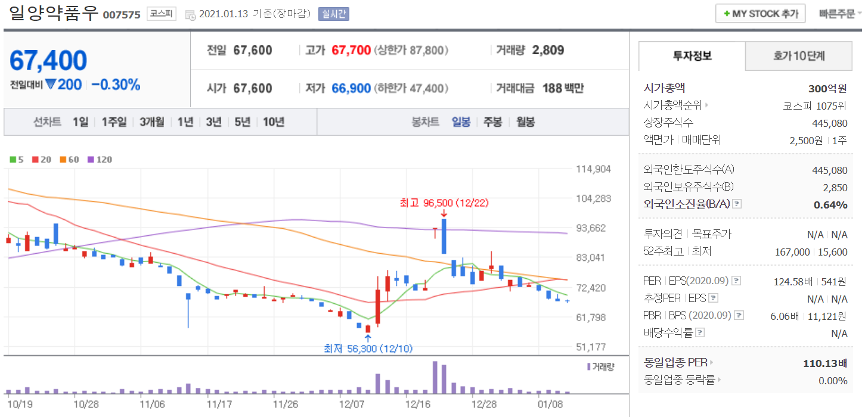
Task: Expand the 동일업종 PER arrow link
Action: pos(711,362)
